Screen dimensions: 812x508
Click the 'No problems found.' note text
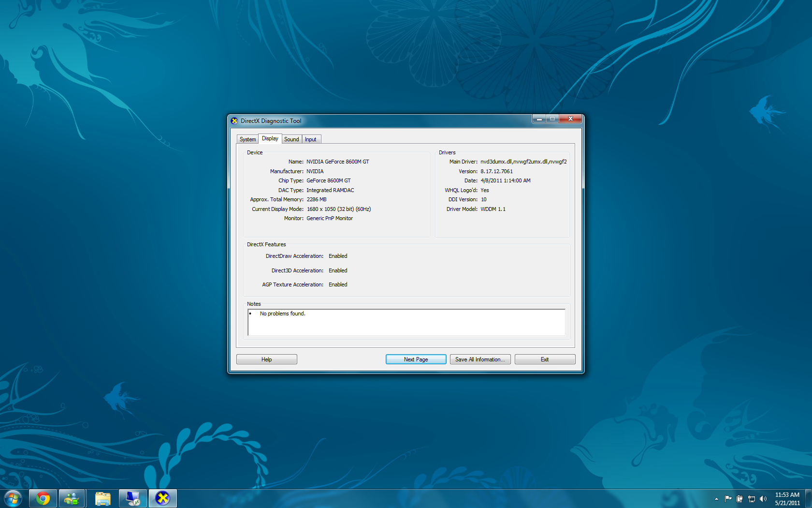pyautogui.click(x=283, y=314)
